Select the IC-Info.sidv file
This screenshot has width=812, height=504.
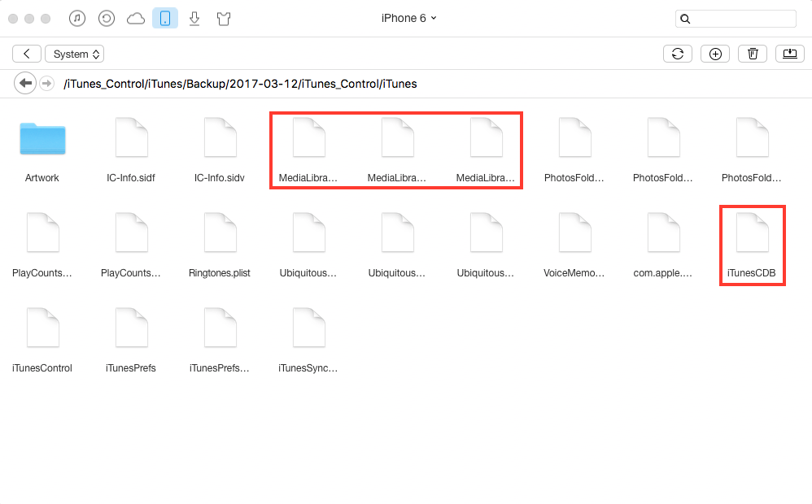pos(220,151)
